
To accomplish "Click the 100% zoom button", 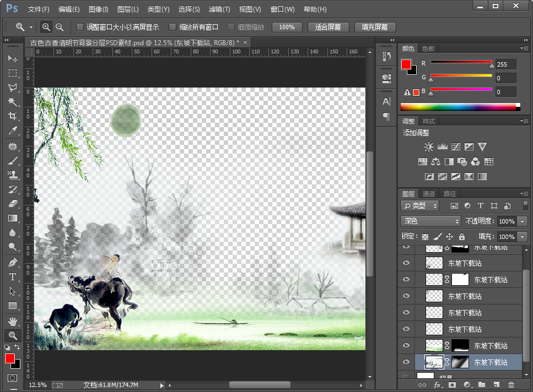I will pos(287,27).
